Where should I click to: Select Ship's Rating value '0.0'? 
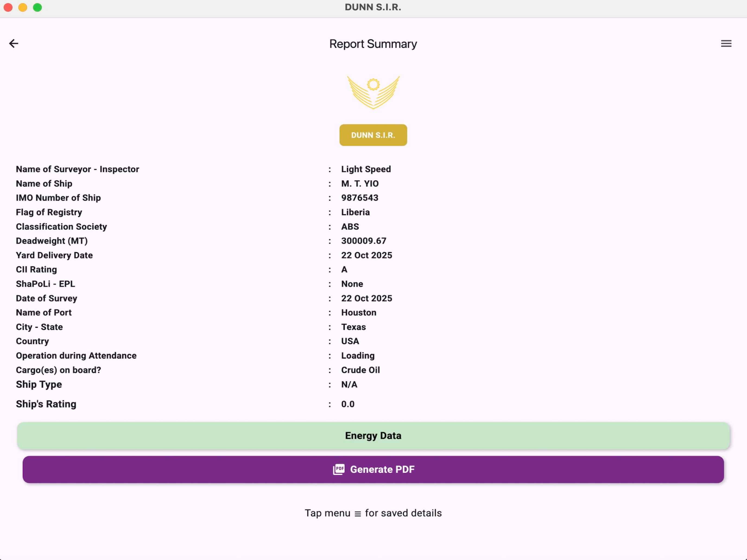347,404
